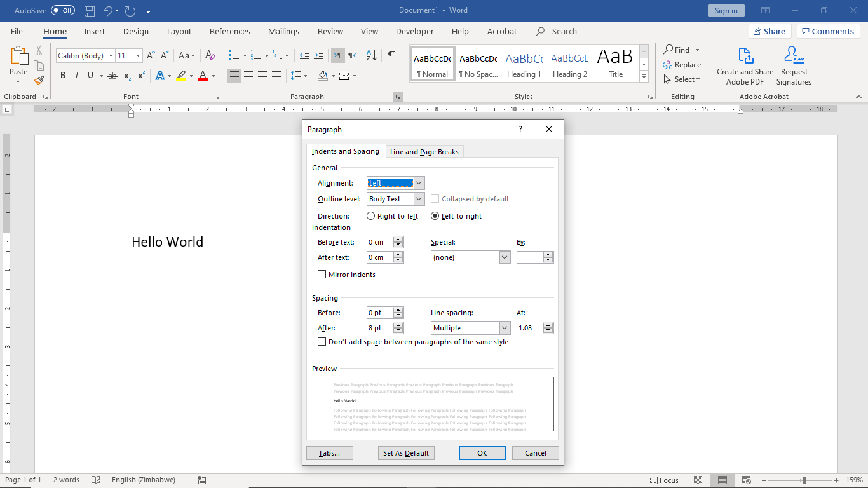Sort the selected text
Screen dimensions: 868x488
click(372, 56)
